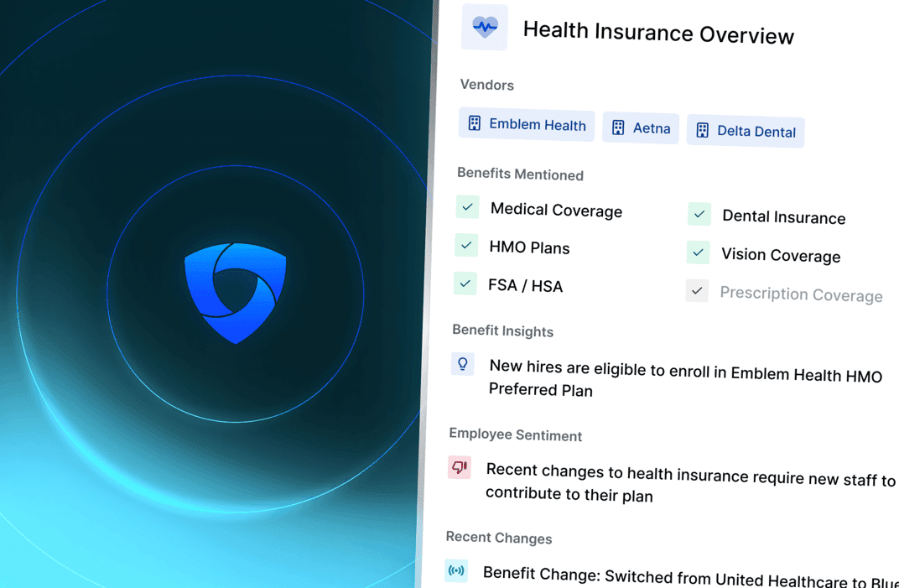Toggle the Medical Coverage checkbox
Screen dimensions: 899x588
[467, 206]
